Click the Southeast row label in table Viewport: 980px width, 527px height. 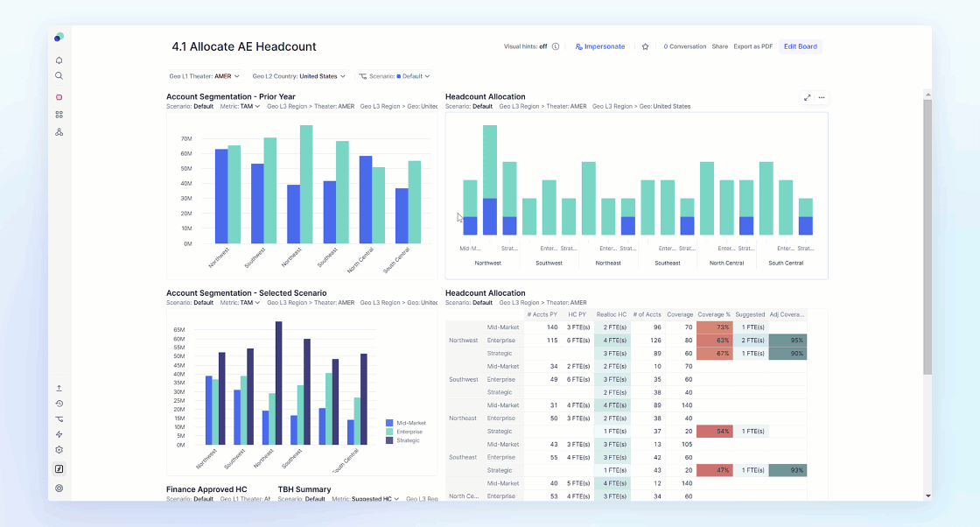click(463, 458)
